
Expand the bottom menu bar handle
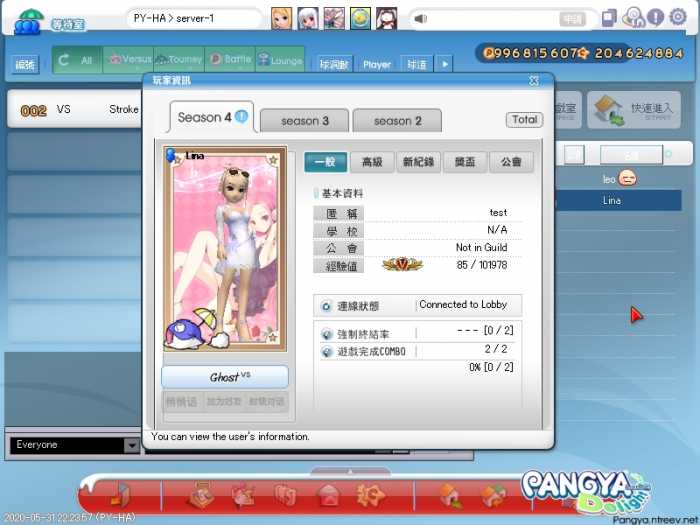tap(350, 471)
